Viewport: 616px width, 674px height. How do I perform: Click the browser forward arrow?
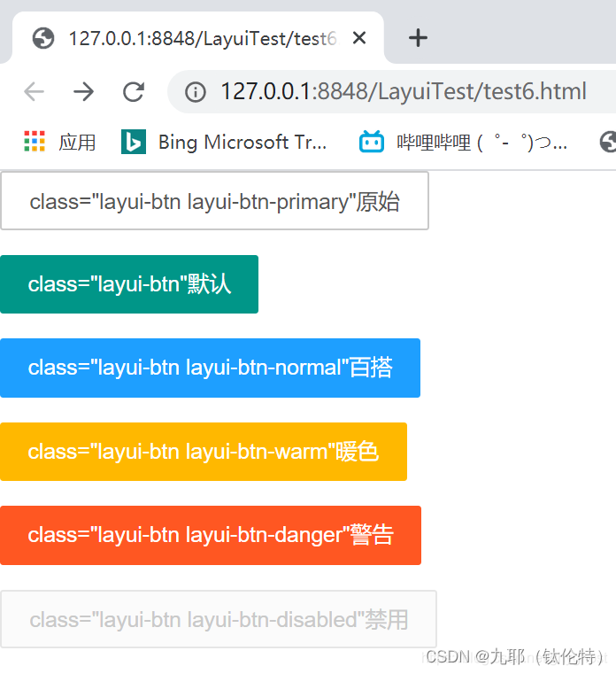coord(83,91)
